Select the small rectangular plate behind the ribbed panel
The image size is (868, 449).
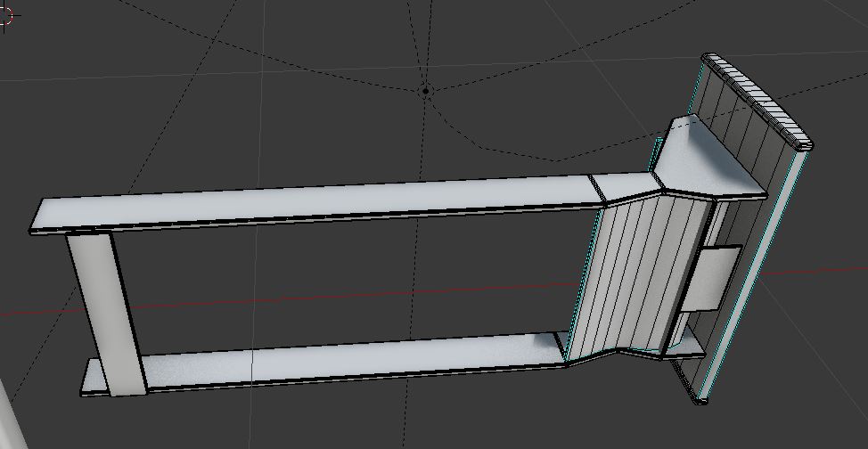coord(710,278)
